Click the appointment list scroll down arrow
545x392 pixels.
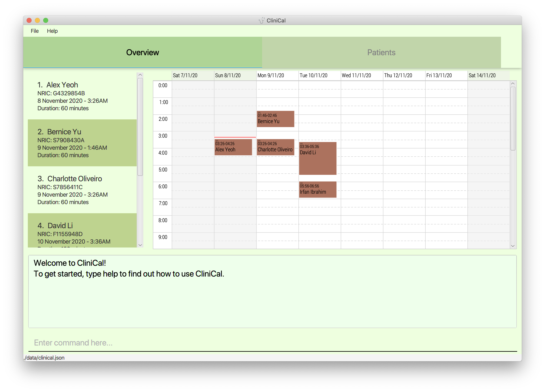(140, 245)
